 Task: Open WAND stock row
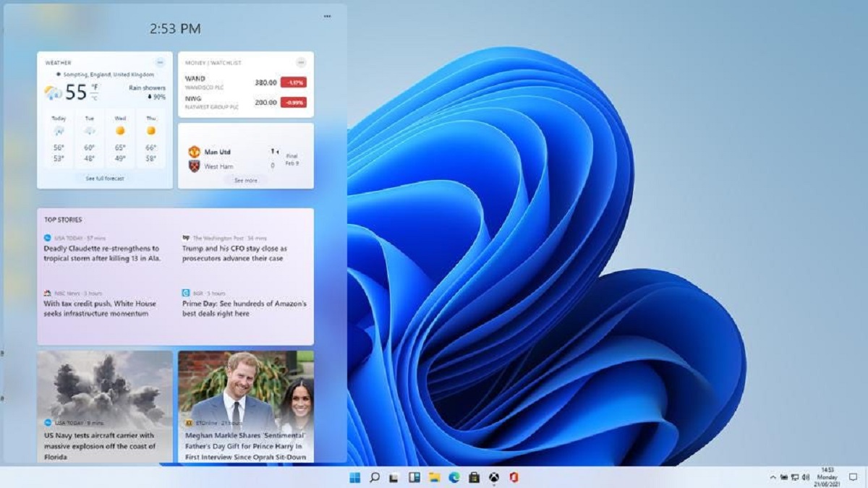click(246, 82)
